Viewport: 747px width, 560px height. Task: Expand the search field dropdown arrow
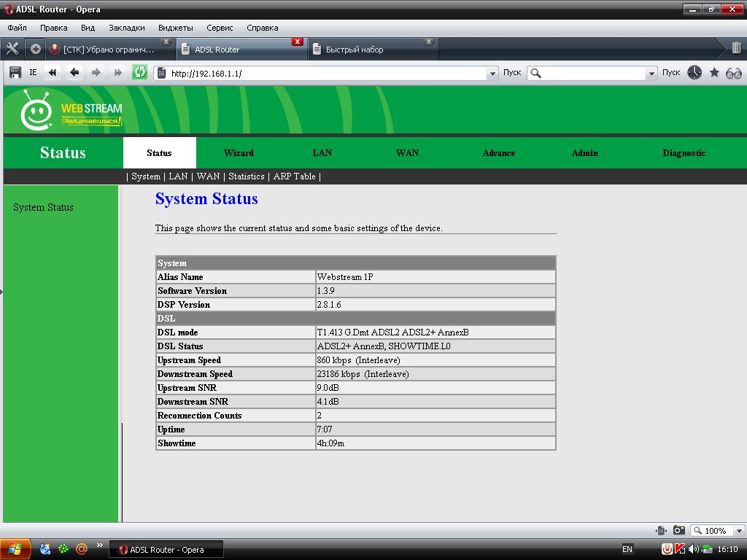[x=652, y=73]
